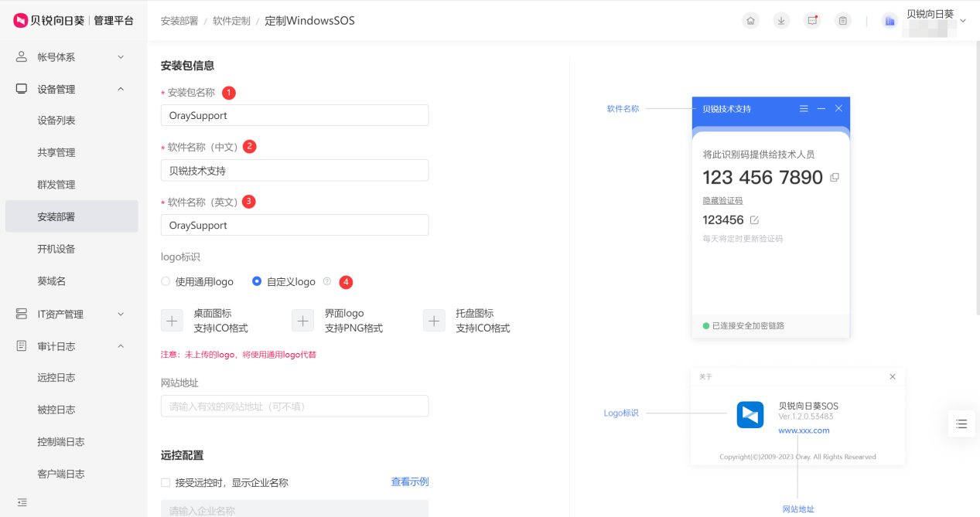Click the 查看示例 link
Screen dimensions: 980x517
click(x=409, y=482)
